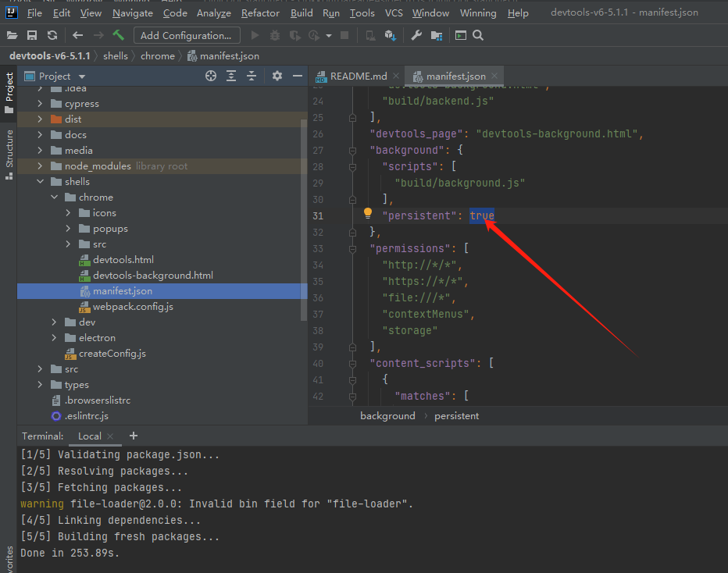Hide the Project panel with the minus icon
This screenshot has width=728, height=573.
pos(298,76)
